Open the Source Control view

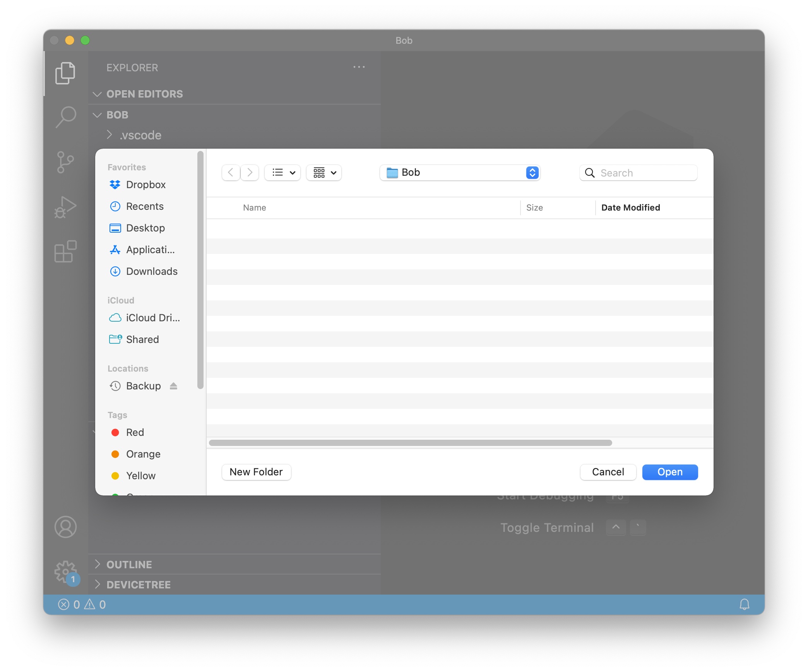pyautogui.click(x=65, y=162)
